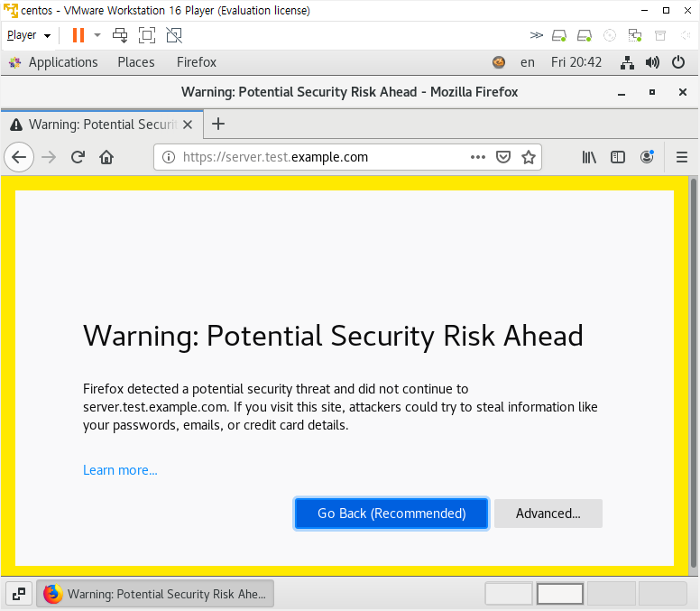Save page to Pocket icon

[x=503, y=157]
